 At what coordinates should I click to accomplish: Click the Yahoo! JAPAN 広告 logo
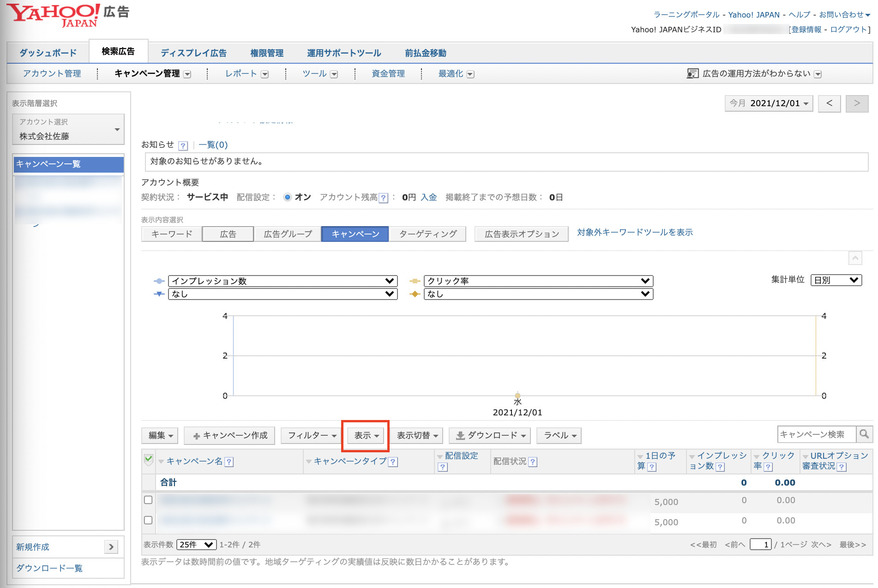(67, 16)
